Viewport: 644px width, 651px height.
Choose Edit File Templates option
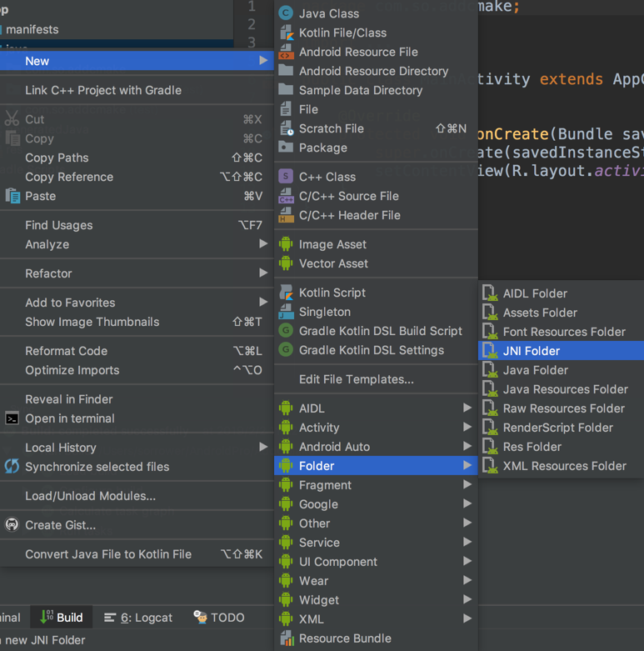[x=356, y=379]
